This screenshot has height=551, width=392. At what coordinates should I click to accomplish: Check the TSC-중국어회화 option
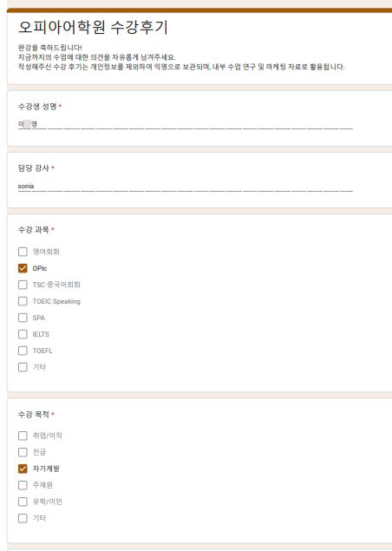click(x=23, y=285)
